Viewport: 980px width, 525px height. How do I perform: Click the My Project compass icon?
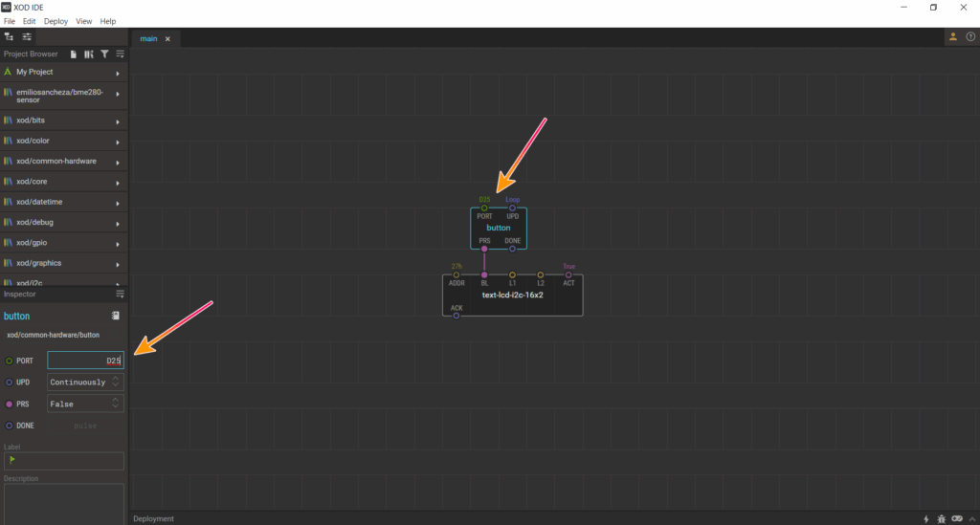pos(8,72)
